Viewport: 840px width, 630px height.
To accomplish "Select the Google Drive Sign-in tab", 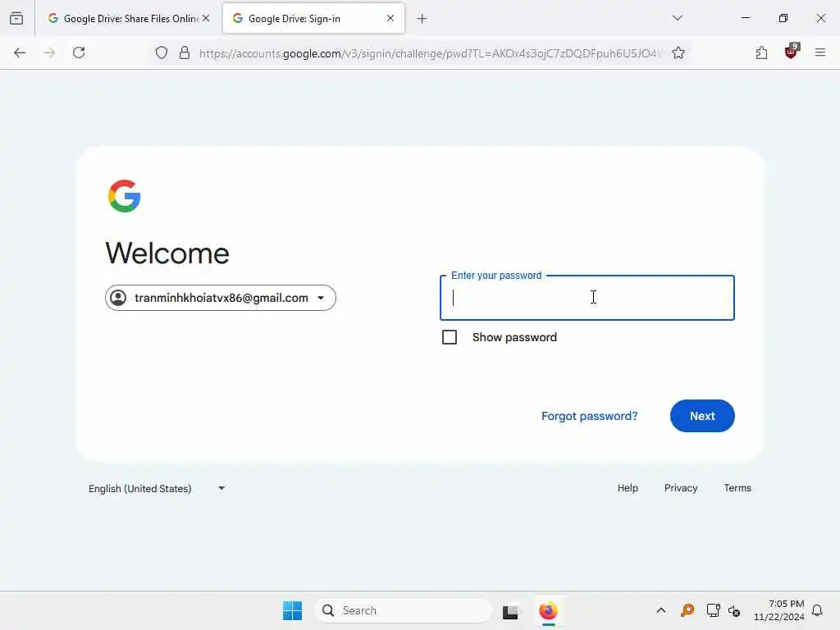I will pyautogui.click(x=313, y=19).
